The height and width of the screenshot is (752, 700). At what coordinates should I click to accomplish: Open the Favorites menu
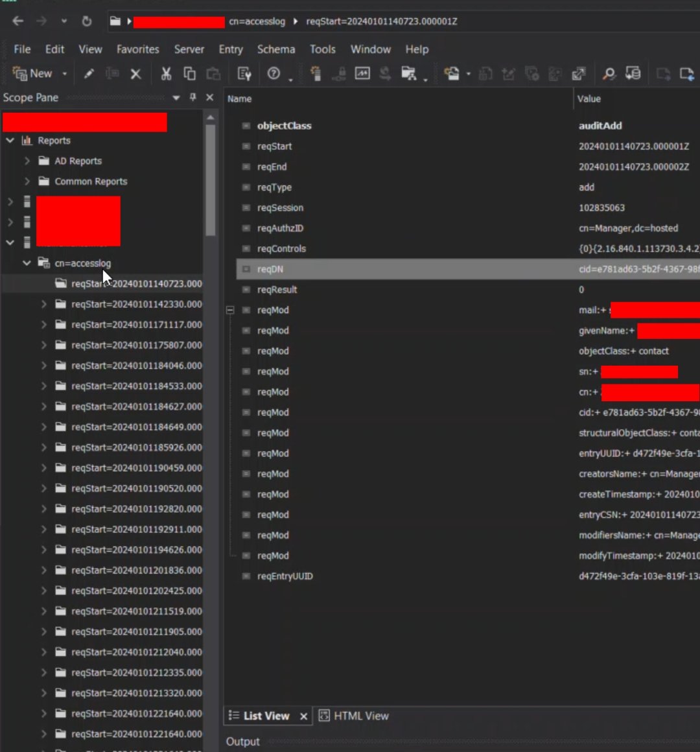(137, 49)
